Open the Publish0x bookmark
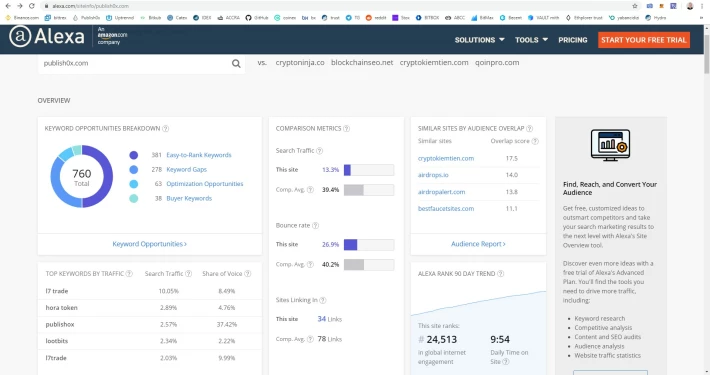Viewport: 710px width, 375px height. (x=86, y=18)
